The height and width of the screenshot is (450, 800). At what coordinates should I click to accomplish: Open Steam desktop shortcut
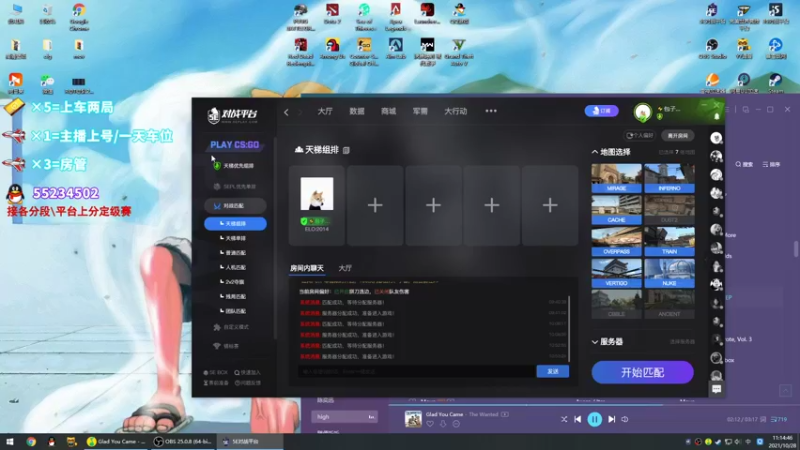pyautogui.click(x=776, y=83)
